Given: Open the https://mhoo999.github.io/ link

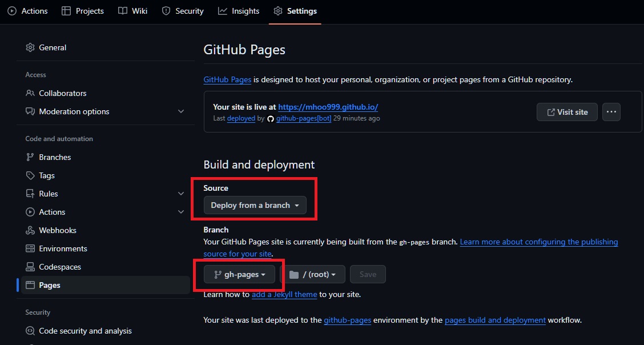Looking at the screenshot, I should (x=328, y=107).
